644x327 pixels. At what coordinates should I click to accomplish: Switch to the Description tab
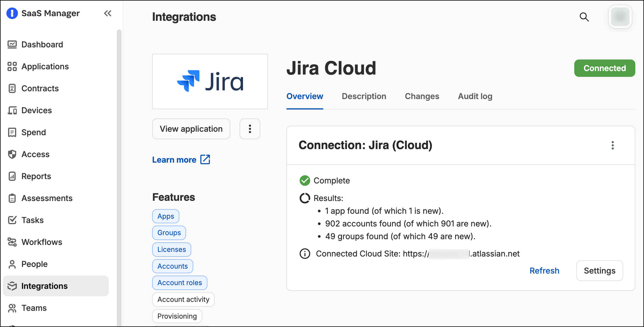pos(364,96)
